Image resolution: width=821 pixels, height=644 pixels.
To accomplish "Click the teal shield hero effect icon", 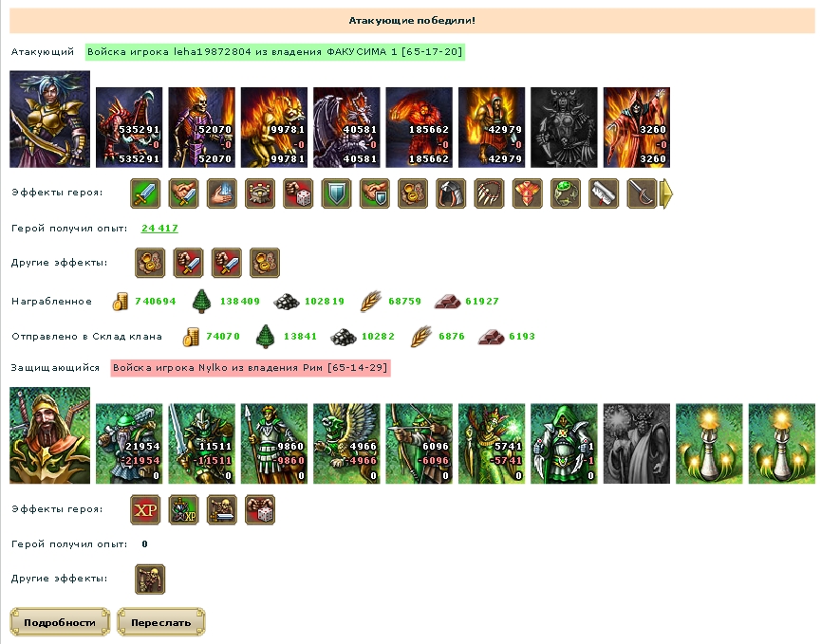I will [x=336, y=193].
